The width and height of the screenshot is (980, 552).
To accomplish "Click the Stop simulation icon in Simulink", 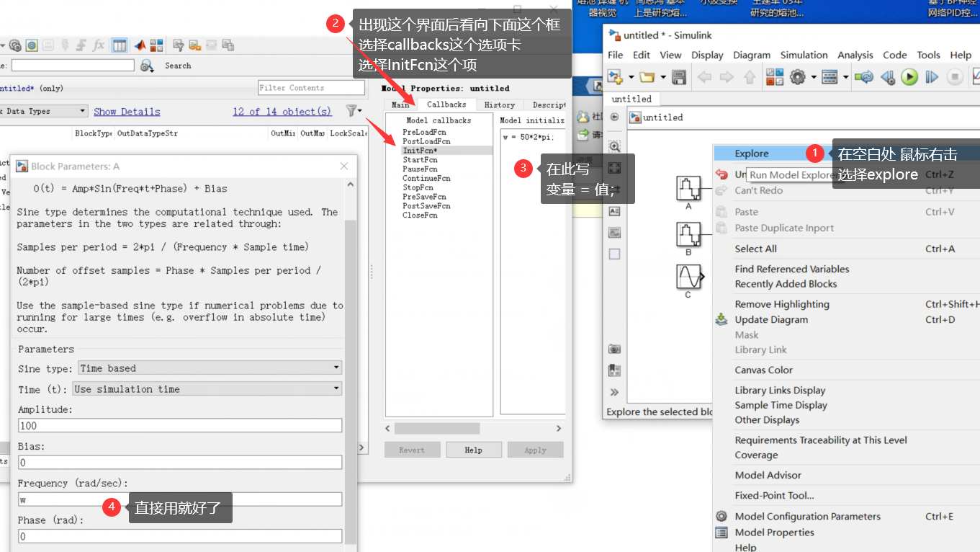I will pos(955,76).
